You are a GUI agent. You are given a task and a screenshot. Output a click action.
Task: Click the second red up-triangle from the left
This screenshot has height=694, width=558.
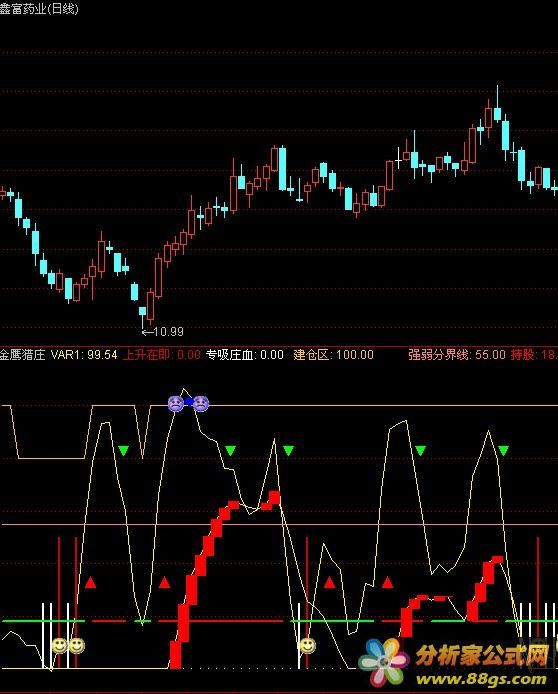164,582
